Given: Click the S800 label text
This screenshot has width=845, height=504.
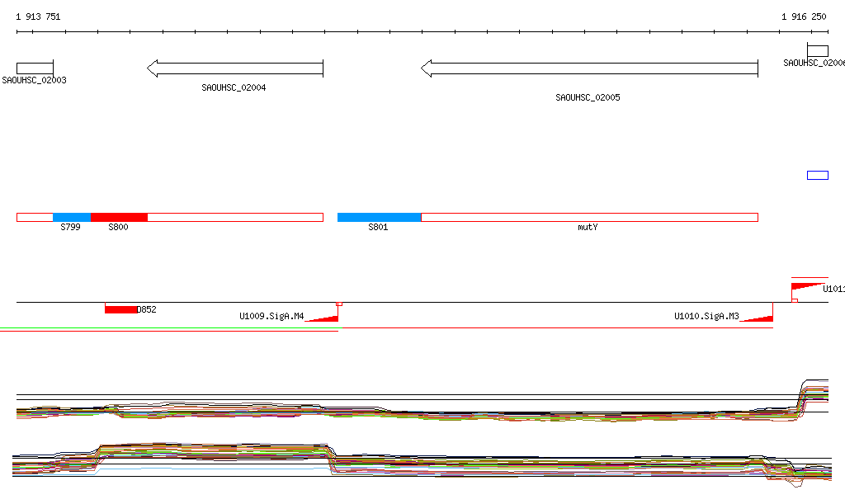Looking at the screenshot, I should pyautogui.click(x=119, y=227).
